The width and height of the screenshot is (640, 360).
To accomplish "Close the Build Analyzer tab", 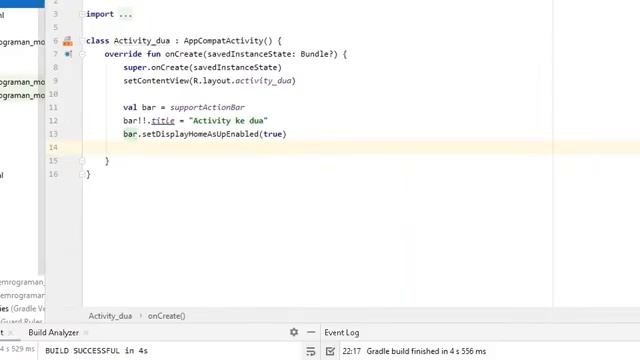I will (86, 333).
